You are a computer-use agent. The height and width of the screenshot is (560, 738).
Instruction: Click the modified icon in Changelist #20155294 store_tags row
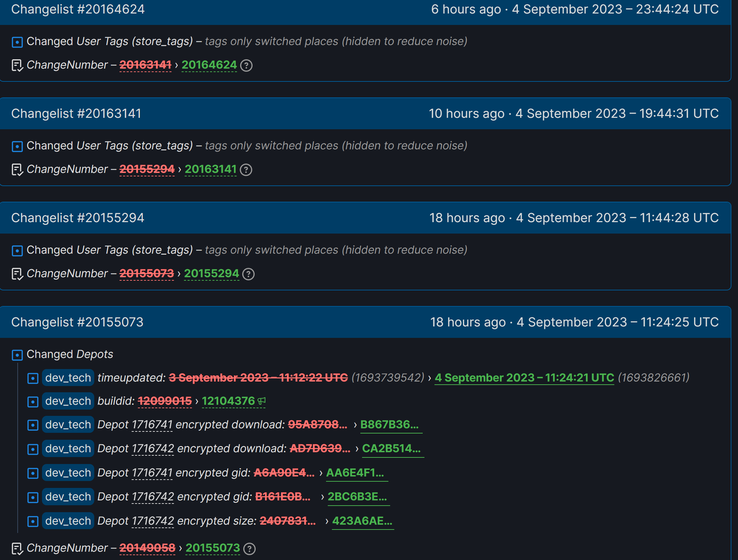(17, 251)
